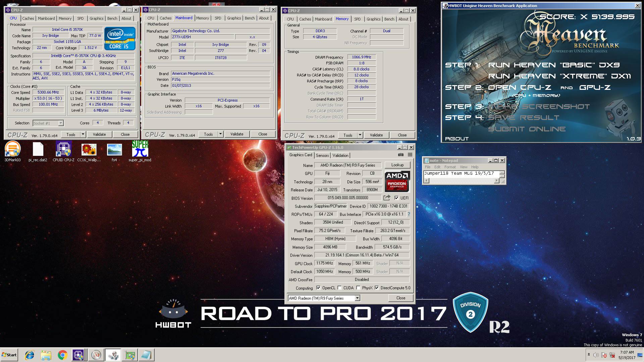Open the Format menu in Notepad
The image size is (644, 362).
(x=450, y=167)
